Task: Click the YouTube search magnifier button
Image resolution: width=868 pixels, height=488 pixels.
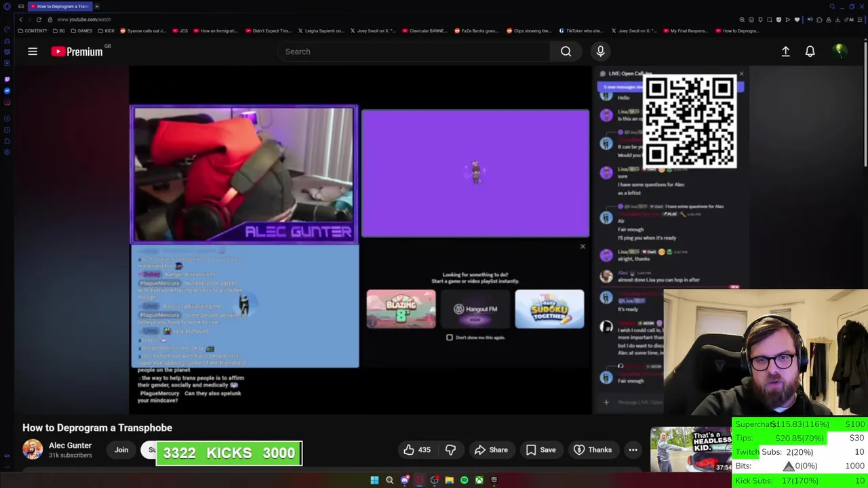Action: [x=566, y=52]
